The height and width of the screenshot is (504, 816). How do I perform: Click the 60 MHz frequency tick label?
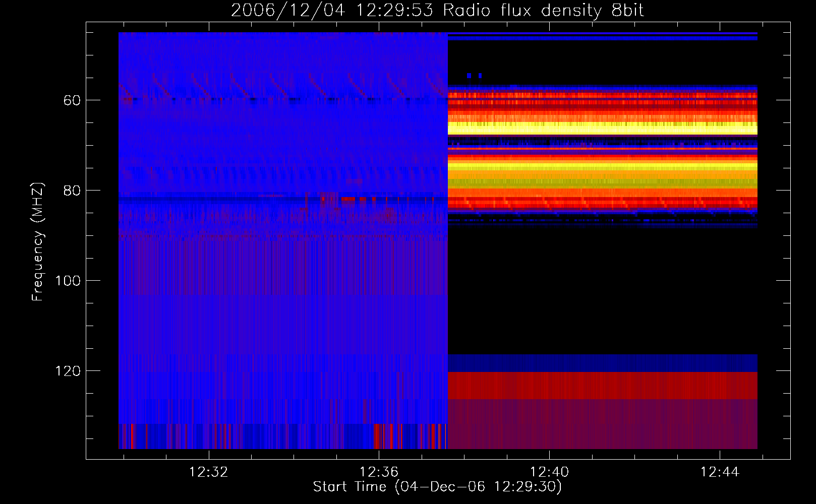pos(72,100)
